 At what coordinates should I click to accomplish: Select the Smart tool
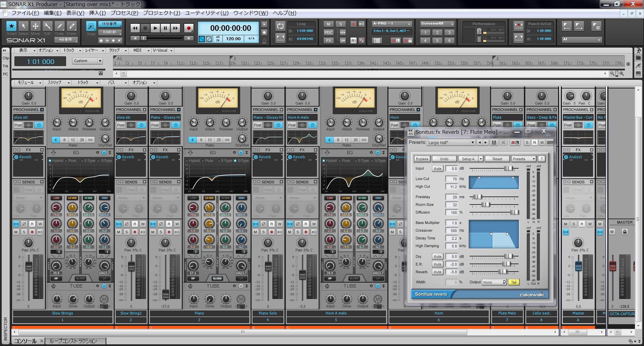pos(11,26)
